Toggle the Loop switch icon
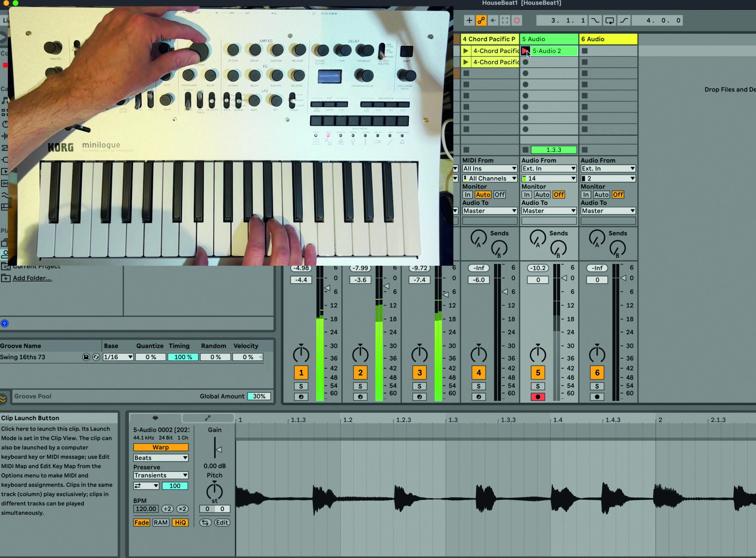This screenshot has height=558, width=756. (x=609, y=21)
